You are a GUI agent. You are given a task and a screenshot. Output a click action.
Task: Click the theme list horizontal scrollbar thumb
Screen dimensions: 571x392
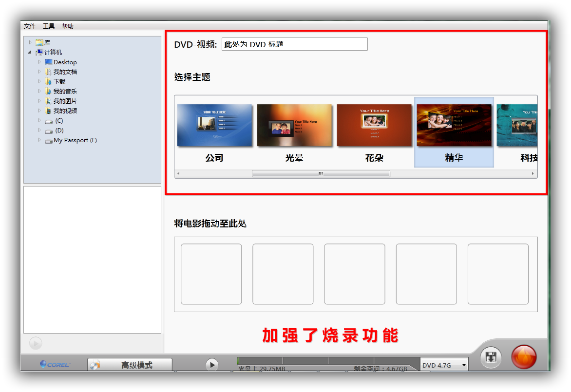(321, 174)
